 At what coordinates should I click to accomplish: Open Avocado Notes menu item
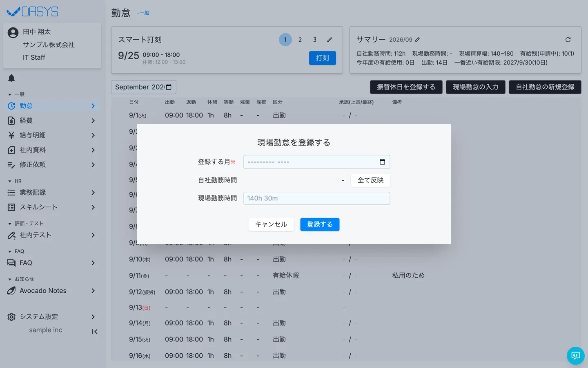[52, 291]
